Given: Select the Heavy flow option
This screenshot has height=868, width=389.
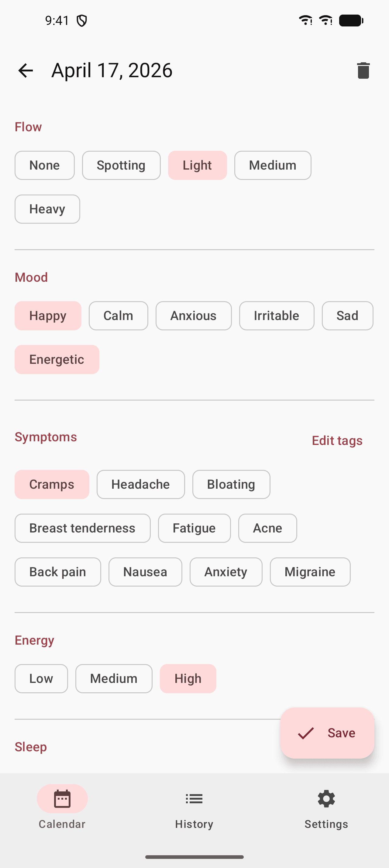Looking at the screenshot, I should point(47,209).
